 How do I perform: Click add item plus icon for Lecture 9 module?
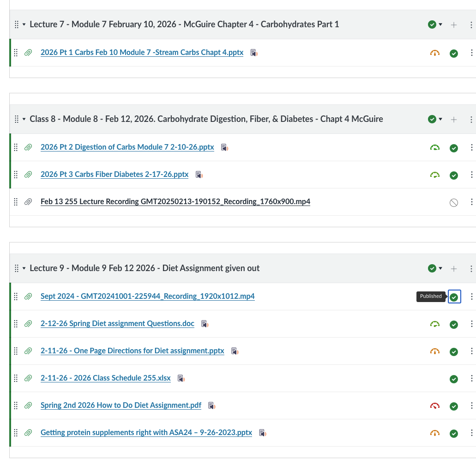pos(454,268)
